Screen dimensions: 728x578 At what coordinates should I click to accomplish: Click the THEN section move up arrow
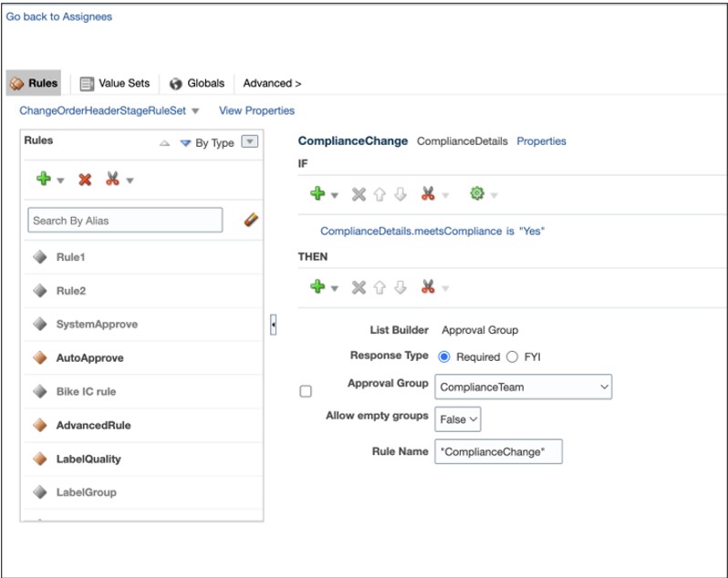(x=380, y=287)
